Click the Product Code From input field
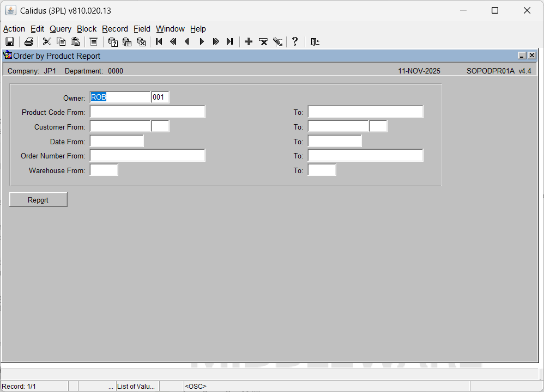544x392 pixels. tap(147, 112)
